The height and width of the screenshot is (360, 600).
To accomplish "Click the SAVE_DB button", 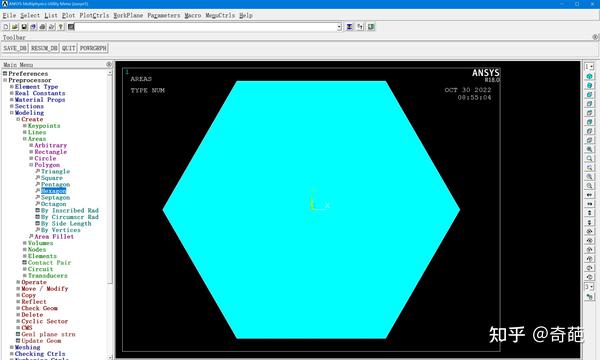I will (15, 48).
